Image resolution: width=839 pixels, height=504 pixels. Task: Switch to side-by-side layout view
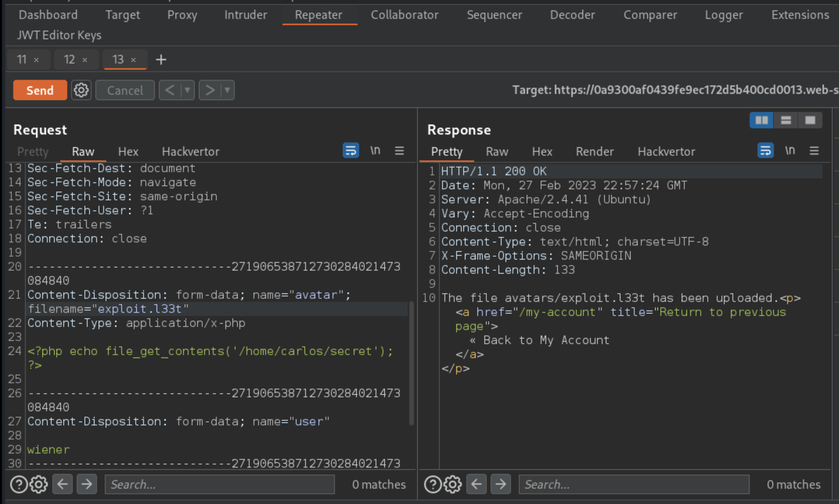pos(761,120)
